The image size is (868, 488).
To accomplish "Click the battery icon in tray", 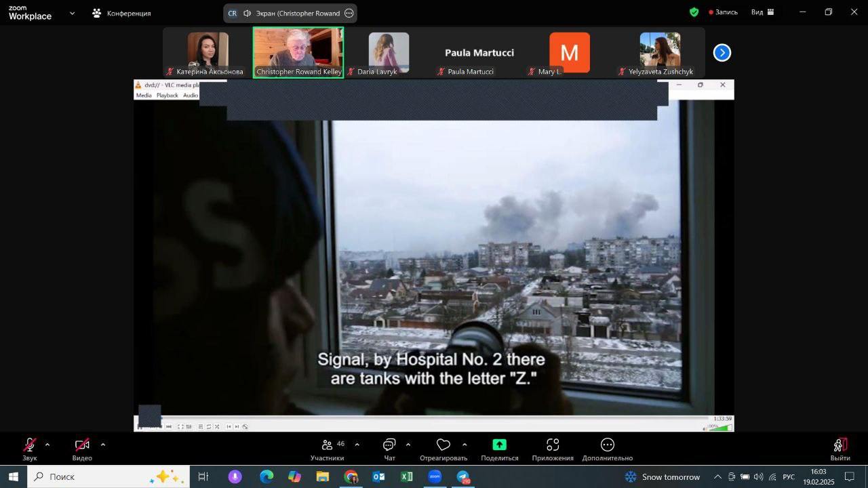I will [745, 476].
